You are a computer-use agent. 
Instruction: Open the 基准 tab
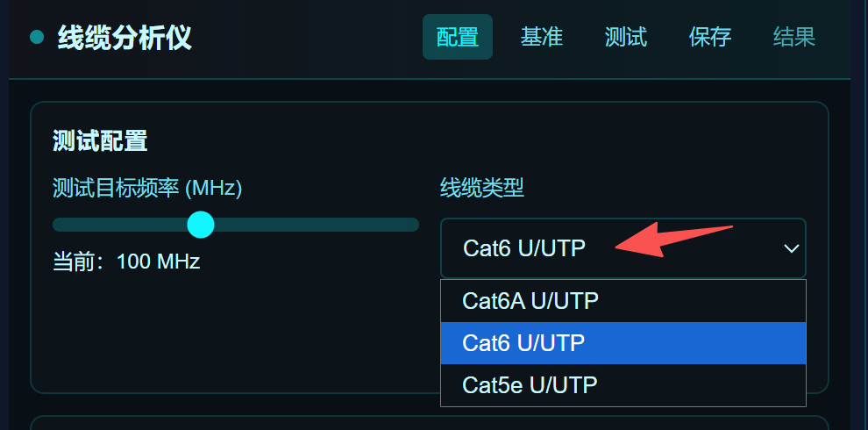(542, 37)
